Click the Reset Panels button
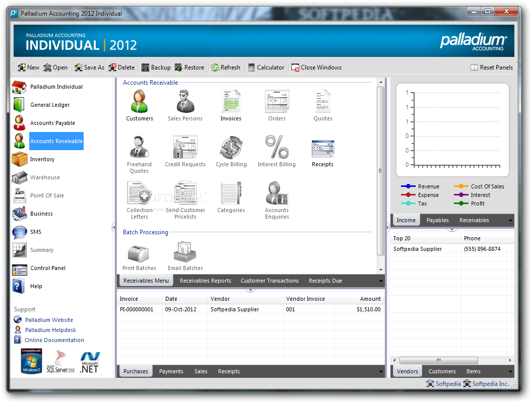 (492, 68)
